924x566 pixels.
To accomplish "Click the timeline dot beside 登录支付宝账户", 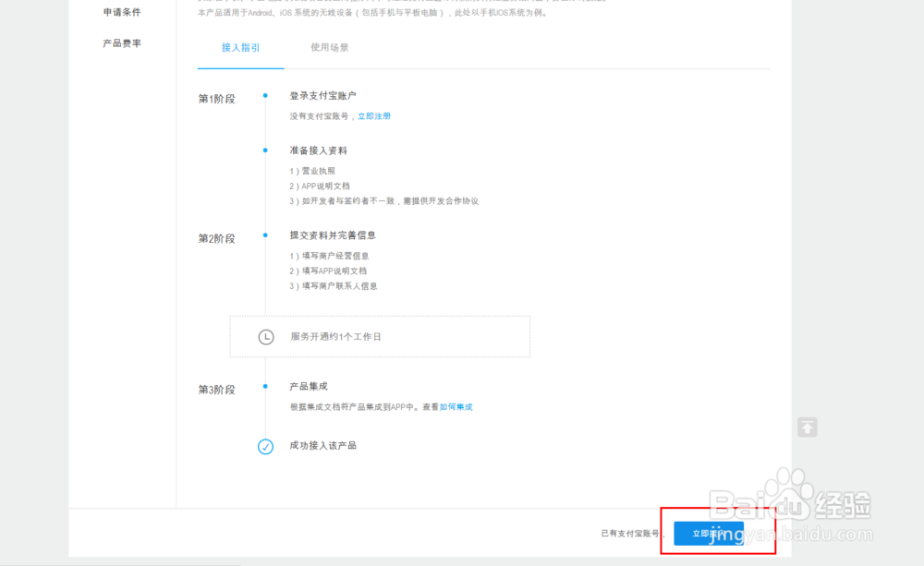I will pos(265,95).
